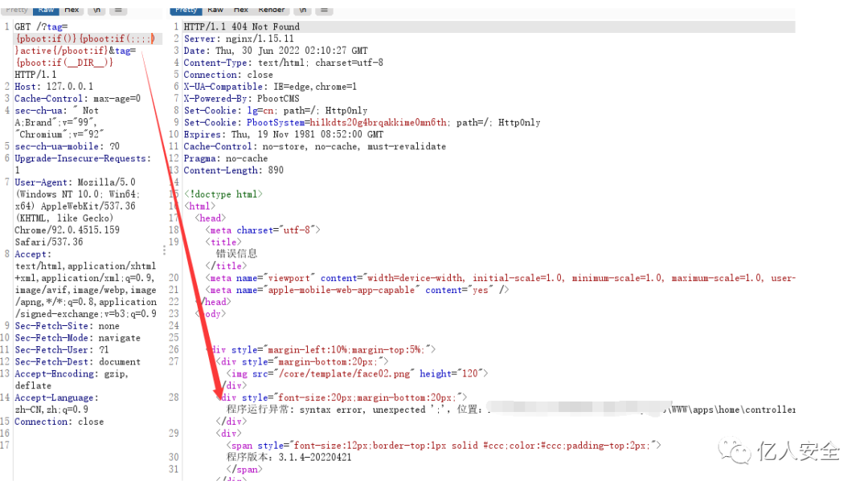Click the 'X-UA-Compatible' response header
This screenshot has width=868, height=489.
tap(270, 86)
